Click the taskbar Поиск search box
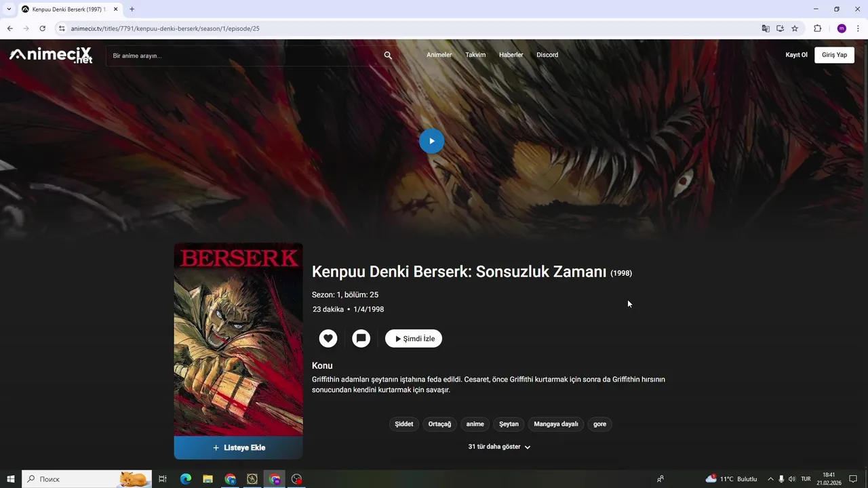Screen dimensions: 868x488 87,479
